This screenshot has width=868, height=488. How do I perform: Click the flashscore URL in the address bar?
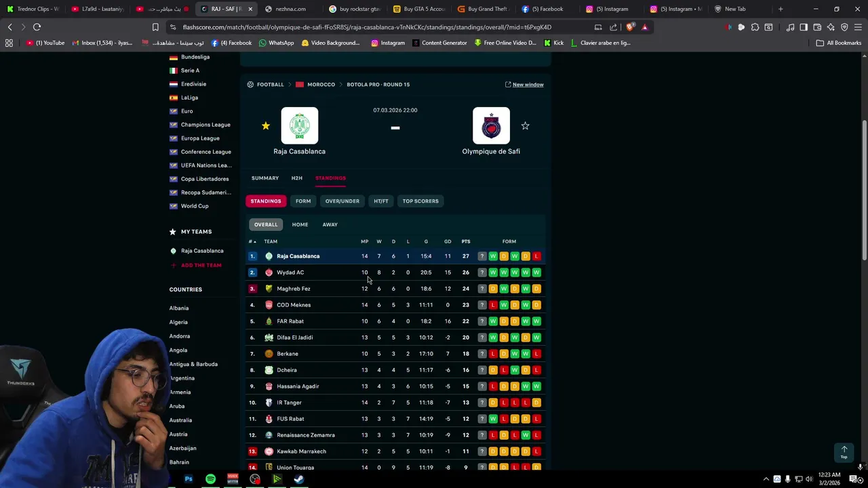click(367, 27)
